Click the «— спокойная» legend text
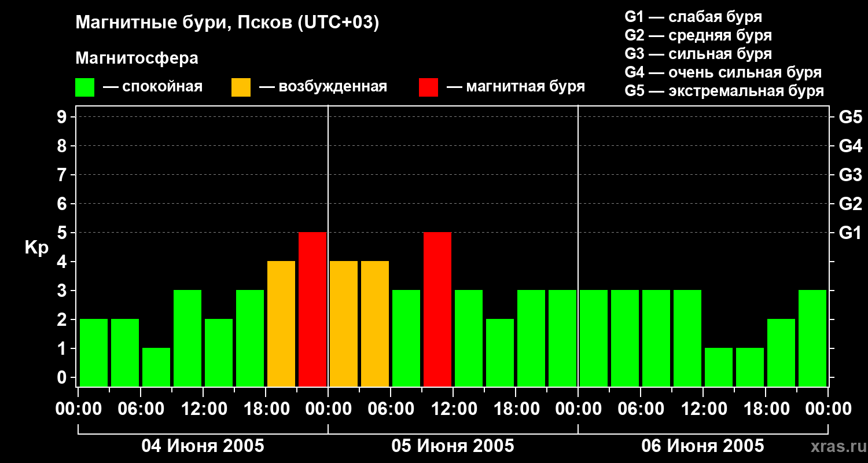The height and width of the screenshot is (463, 868). [x=153, y=87]
